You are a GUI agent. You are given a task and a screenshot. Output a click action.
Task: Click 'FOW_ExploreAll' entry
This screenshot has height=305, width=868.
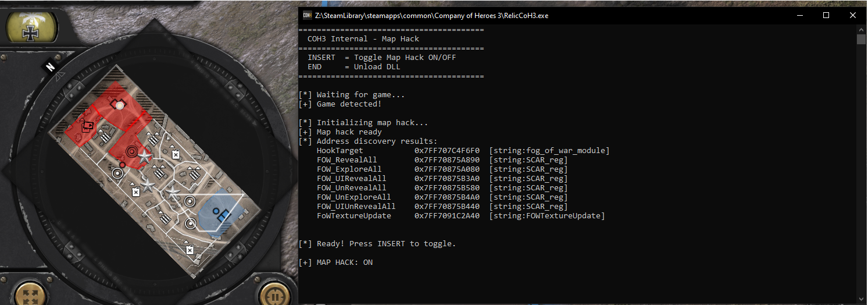(x=349, y=169)
